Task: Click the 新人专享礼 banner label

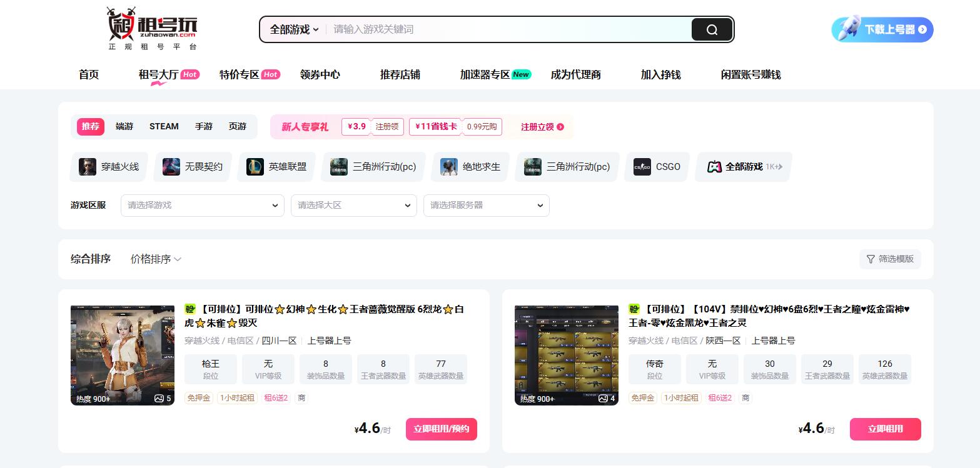Action: tap(305, 127)
